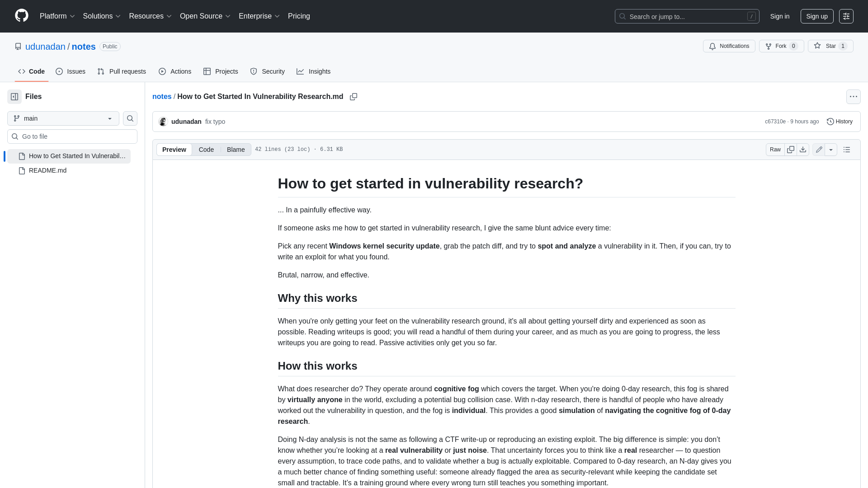
Task: Edit the file with the pencil icon
Action: [818, 149]
